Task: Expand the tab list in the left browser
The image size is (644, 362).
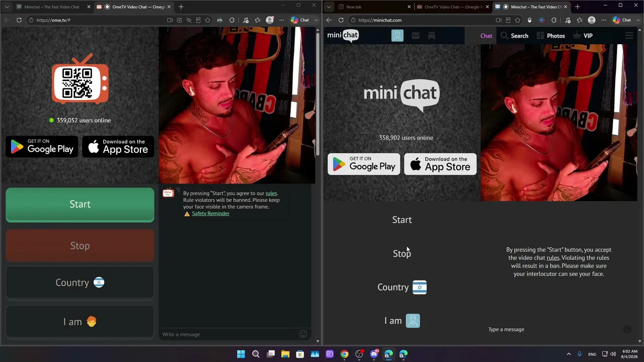Action: pyautogui.click(x=7, y=7)
